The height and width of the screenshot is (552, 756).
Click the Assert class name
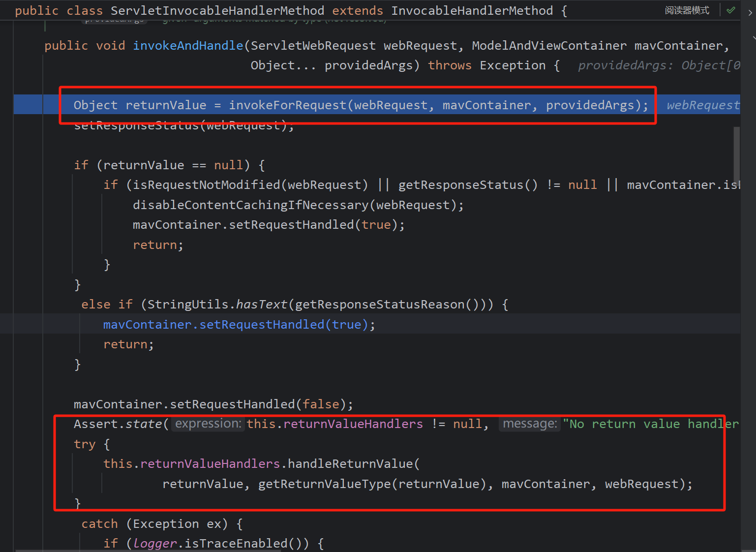96,424
